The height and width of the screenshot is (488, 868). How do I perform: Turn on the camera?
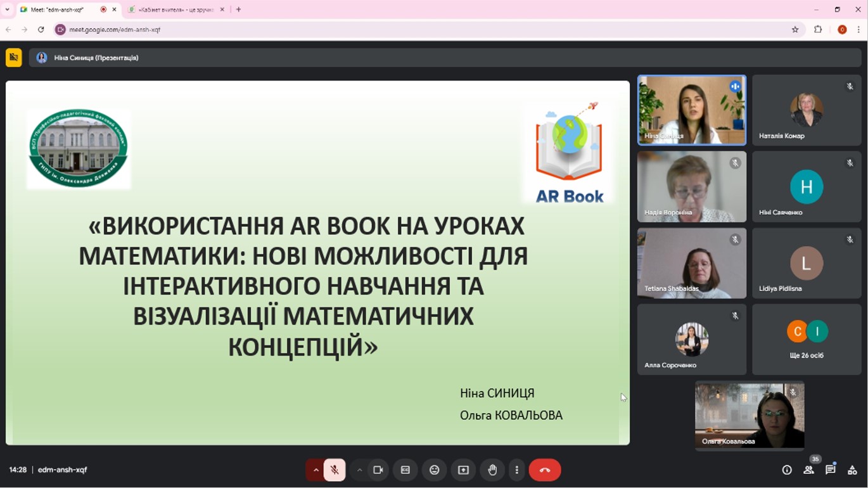click(378, 470)
